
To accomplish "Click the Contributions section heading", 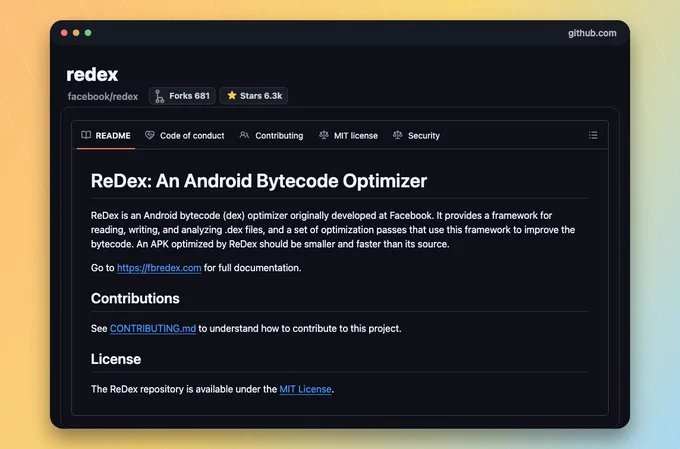I will (135, 298).
